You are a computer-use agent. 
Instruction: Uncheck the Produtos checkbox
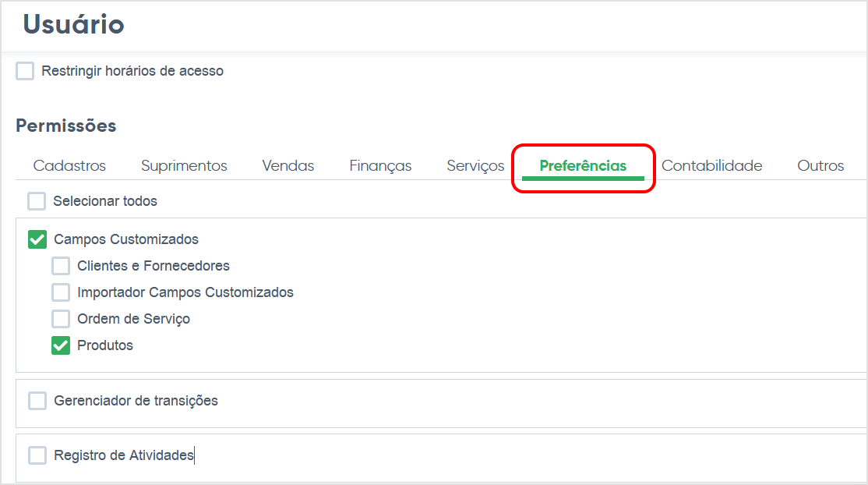point(60,345)
